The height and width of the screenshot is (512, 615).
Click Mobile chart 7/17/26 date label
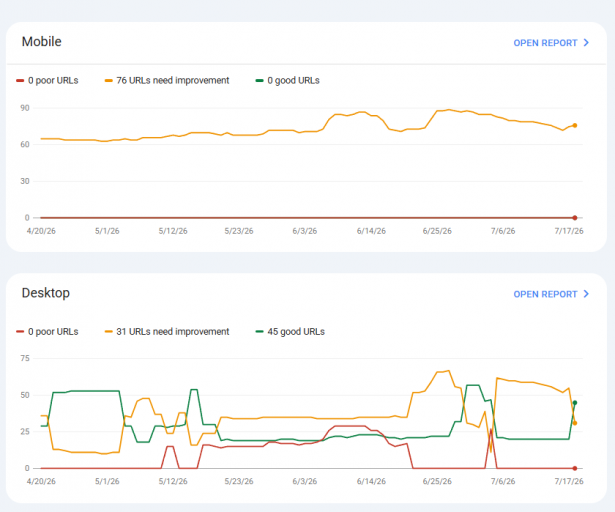pos(569,231)
